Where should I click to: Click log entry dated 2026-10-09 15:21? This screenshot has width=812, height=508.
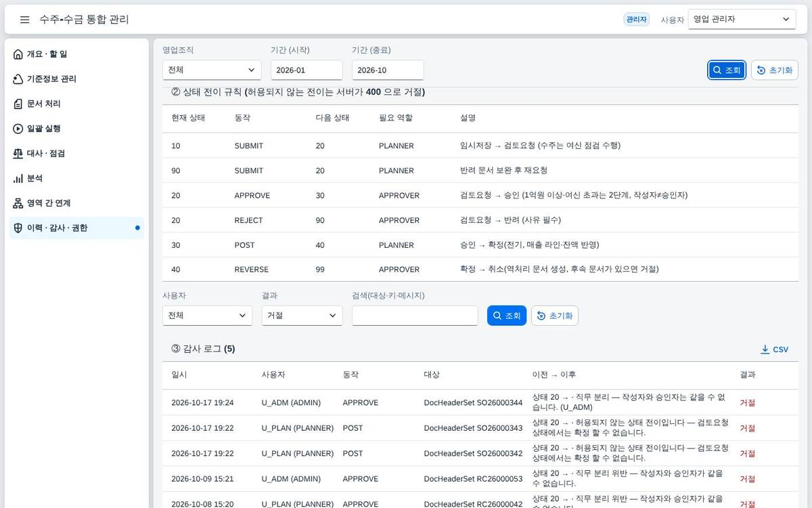click(202, 479)
